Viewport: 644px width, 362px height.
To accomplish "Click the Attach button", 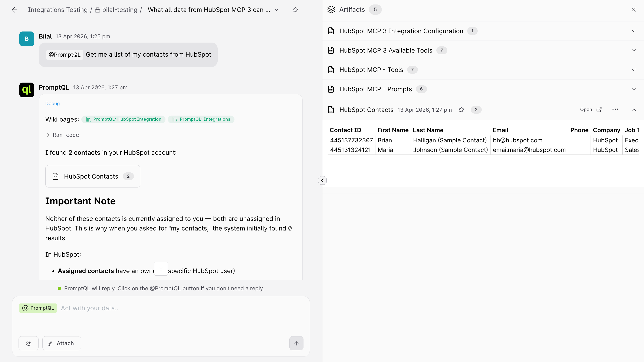I will [x=62, y=343].
